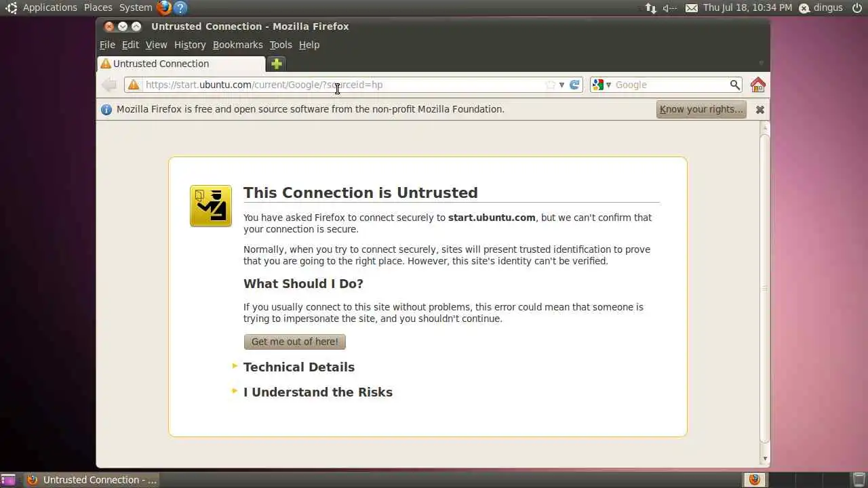
Task: Click the Back arrow button
Action: (108, 85)
